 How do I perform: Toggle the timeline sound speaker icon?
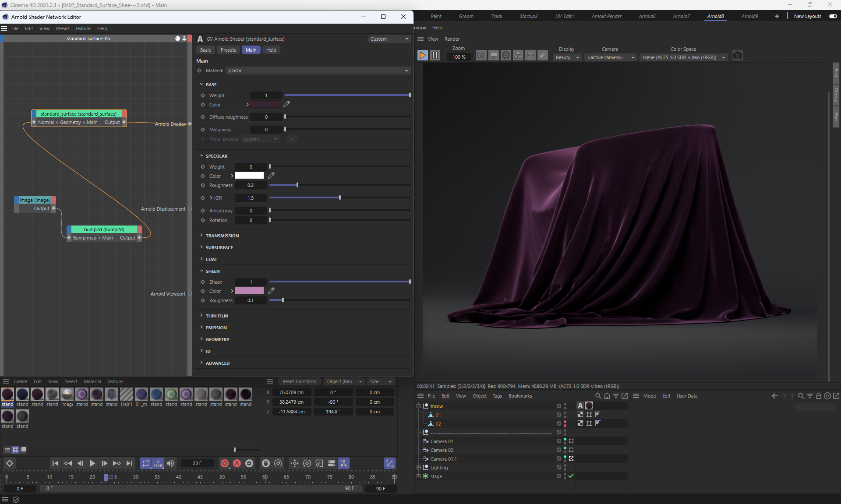tap(170, 463)
